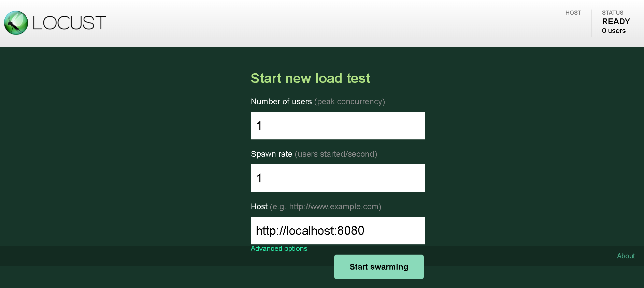Click the 'Host' field label
This screenshot has width=644, height=288.
[259, 207]
